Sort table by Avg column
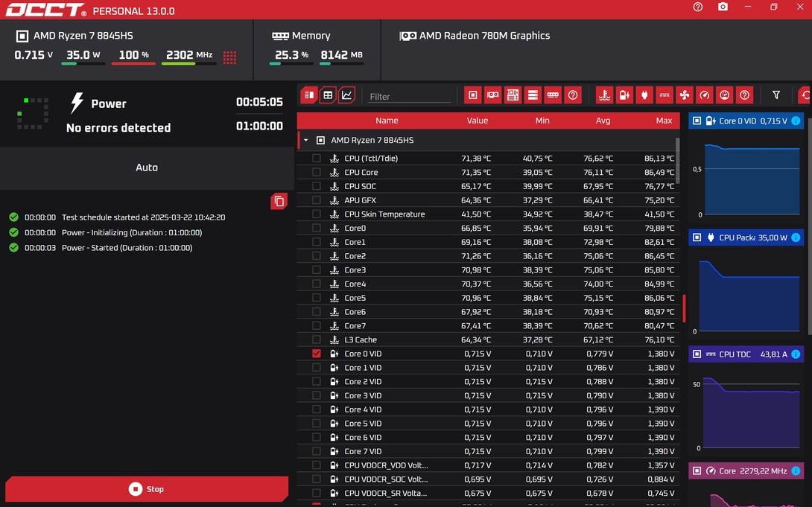 click(603, 121)
